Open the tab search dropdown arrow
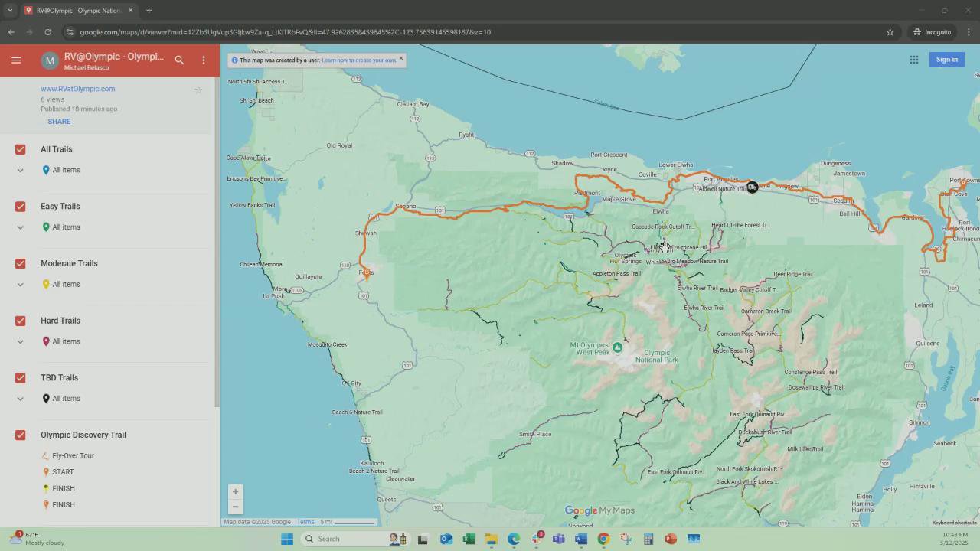 click(10, 11)
